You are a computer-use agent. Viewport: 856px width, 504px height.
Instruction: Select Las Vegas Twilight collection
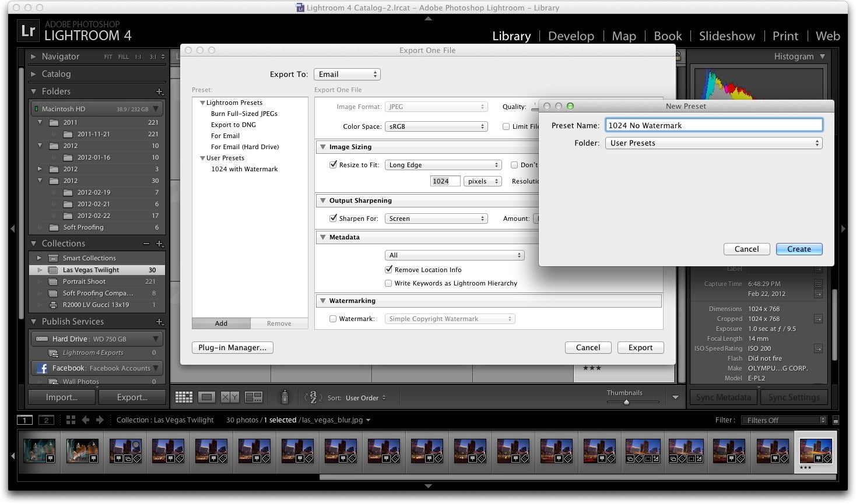click(x=97, y=270)
